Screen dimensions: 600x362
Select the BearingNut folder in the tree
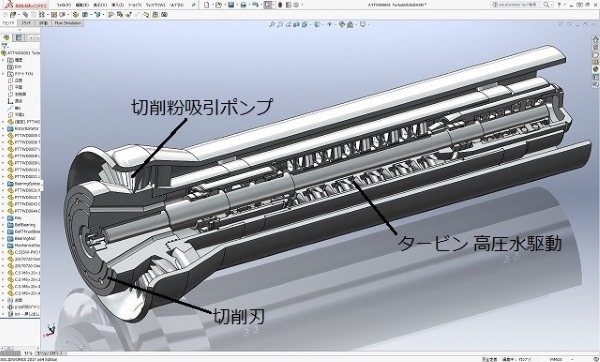24,238
